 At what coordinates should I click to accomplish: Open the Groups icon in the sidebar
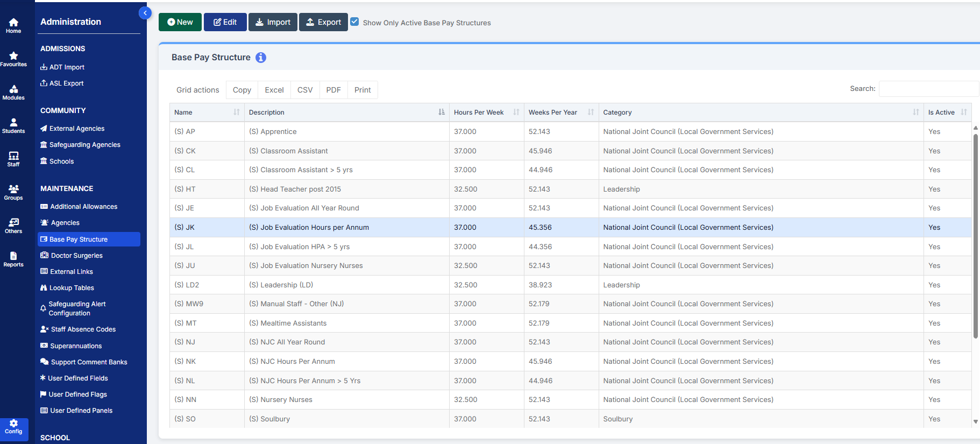pos(13,192)
